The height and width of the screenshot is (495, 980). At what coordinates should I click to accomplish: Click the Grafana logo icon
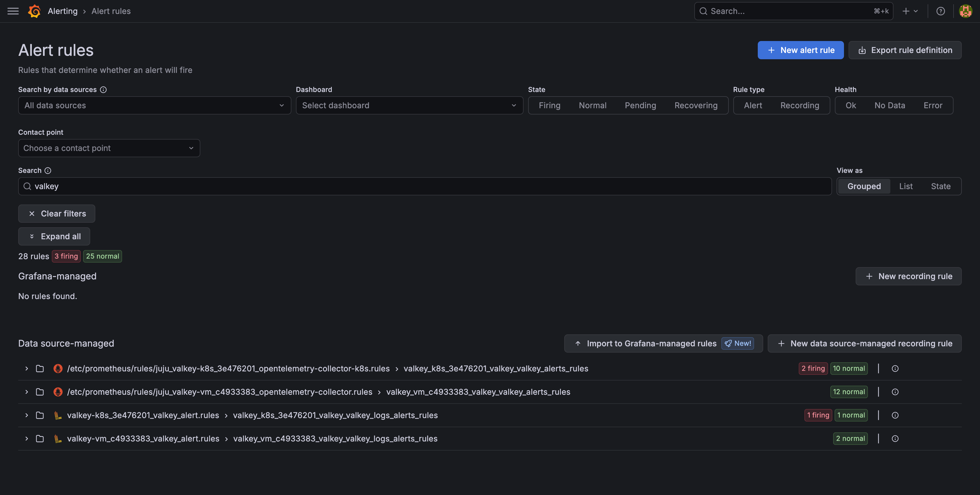click(x=34, y=11)
